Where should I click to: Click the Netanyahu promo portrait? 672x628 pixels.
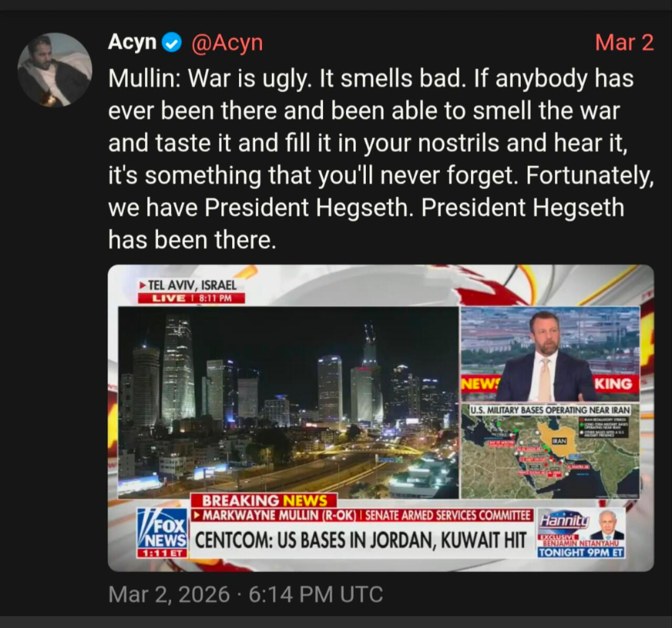point(607,525)
